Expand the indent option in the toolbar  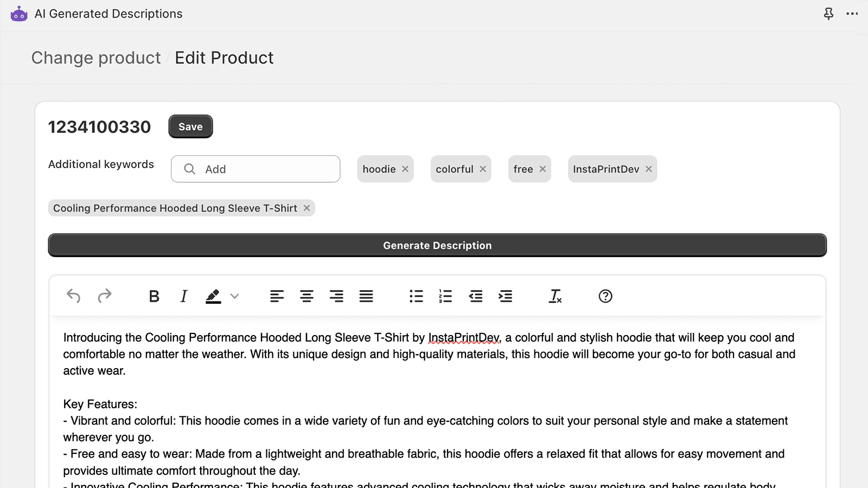(505, 296)
